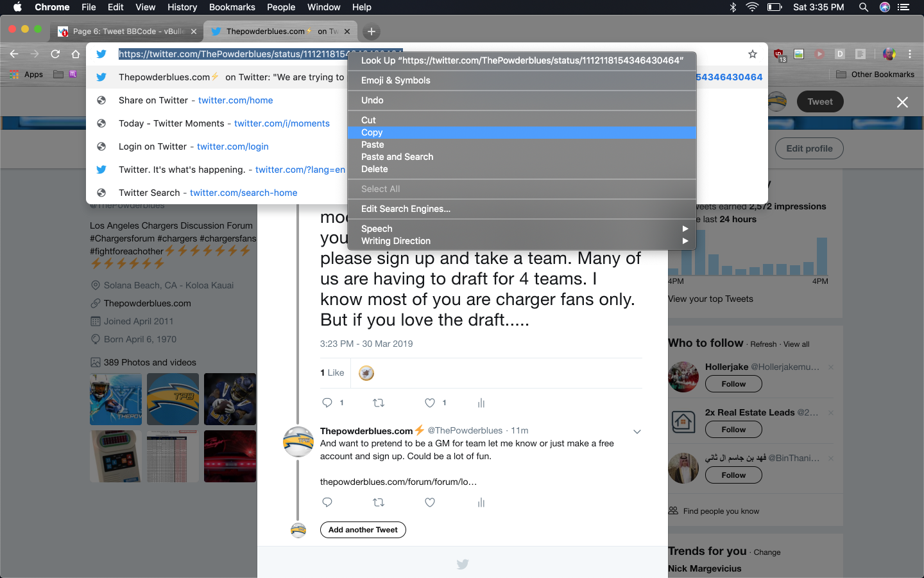The image size is (924, 578).
Task: Choose Copy in the context menu
Action: pyautogui.click(x=522, y=132)
